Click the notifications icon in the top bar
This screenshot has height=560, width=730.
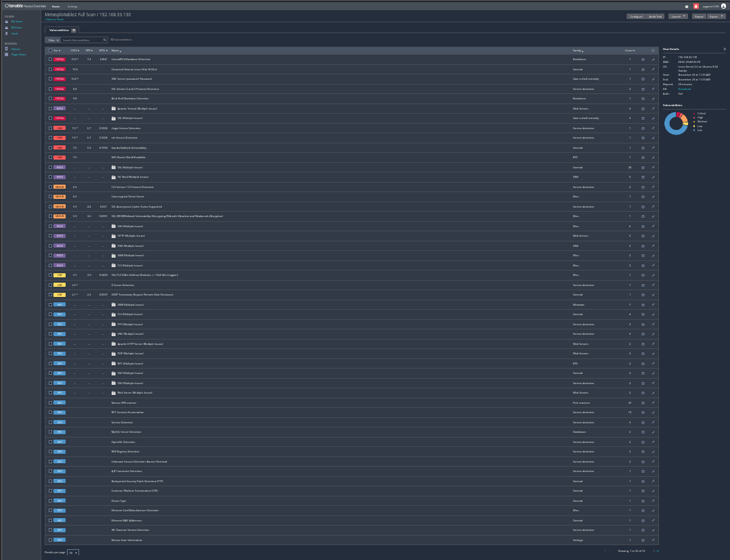[696, 6]
